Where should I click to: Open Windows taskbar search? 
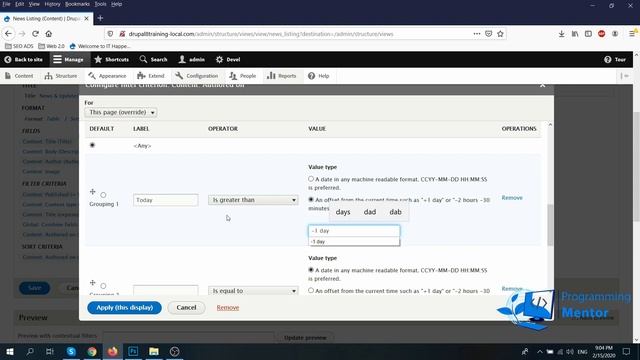tap(30, 351)
